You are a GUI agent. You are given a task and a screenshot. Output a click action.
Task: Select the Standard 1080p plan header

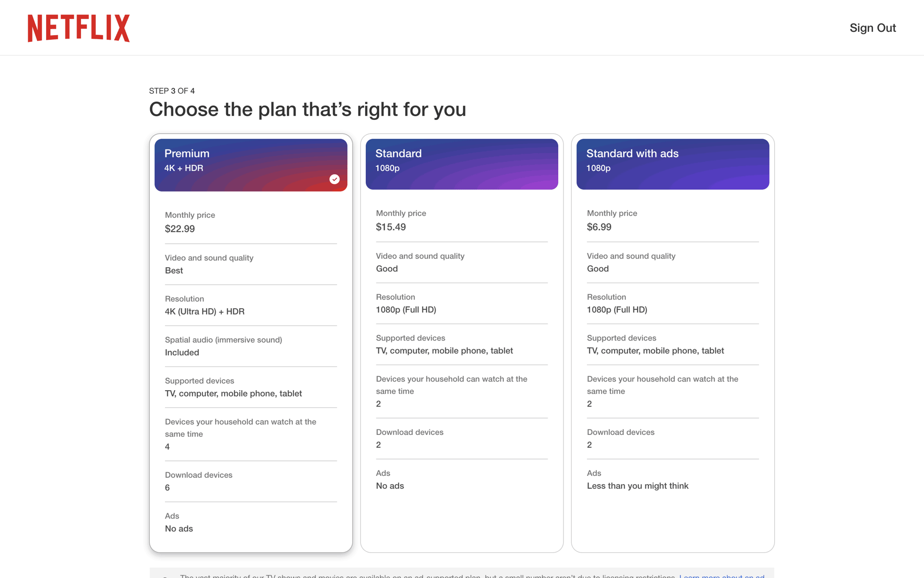coord(462,164)
